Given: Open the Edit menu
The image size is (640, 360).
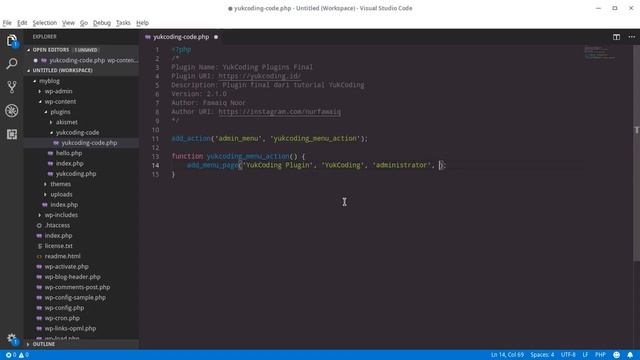Looking at the screenshot, I should [22, 23].
